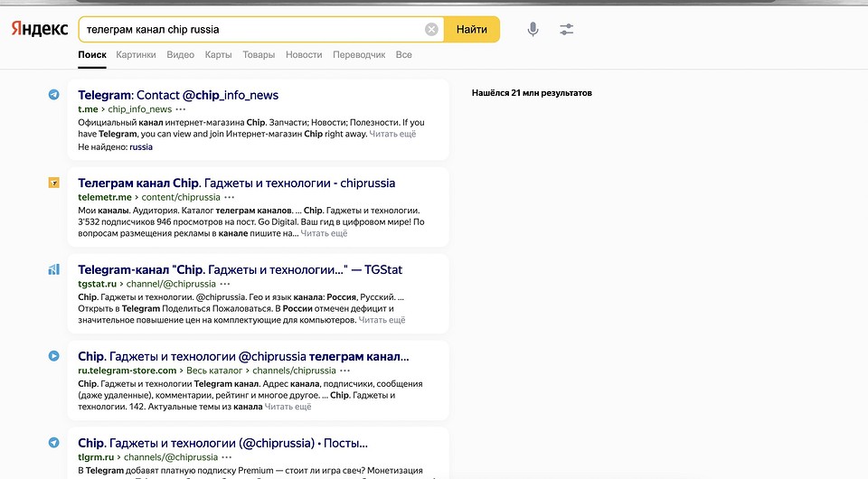This screenshot has height=479, width=868.
Task: Click the content/chiprussia breadcrumb
Action: pyautogui.click(x=181, y=197)
